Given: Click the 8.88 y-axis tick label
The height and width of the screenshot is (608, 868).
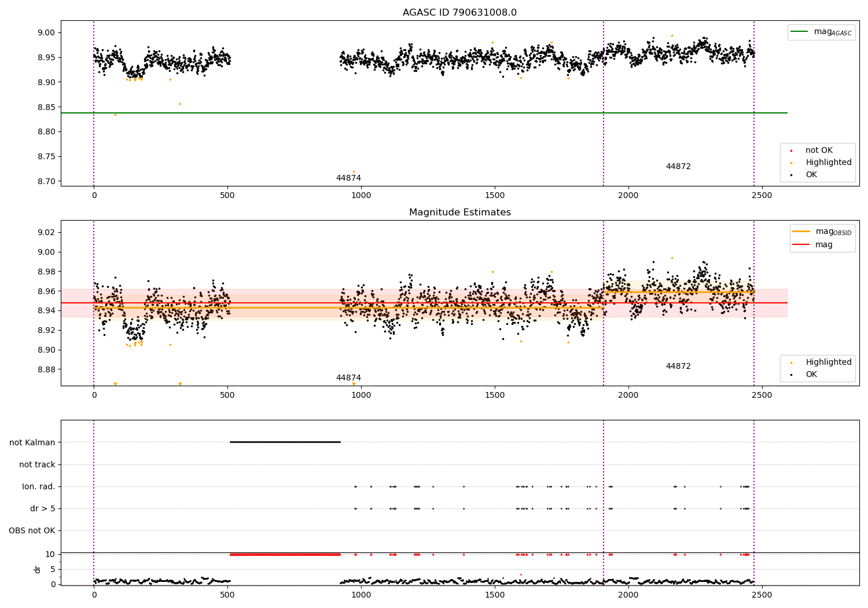Looking at the screenshot, I should [x=45, y=369].
